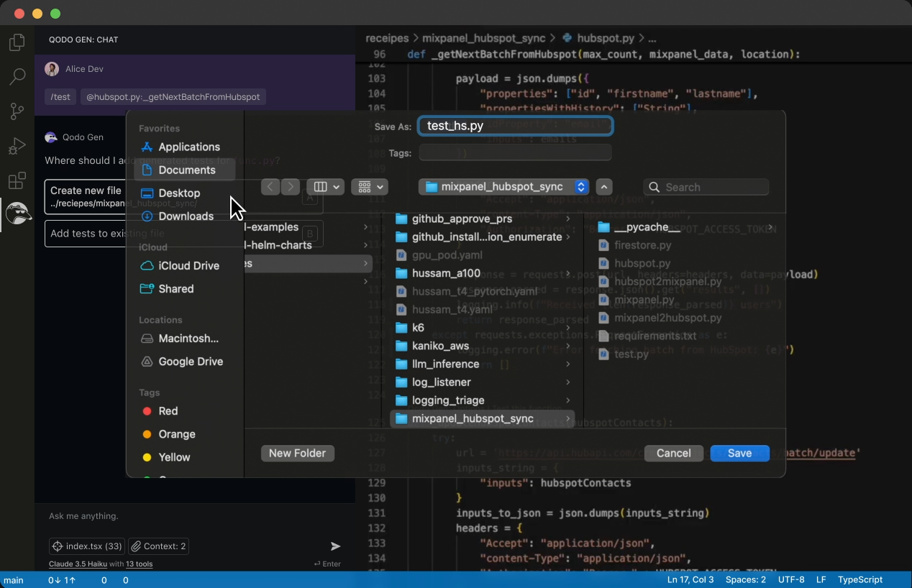Select the Qodo Gen badger icon
Viewport: 912px width, 588px height.
(x=17, y=213)
